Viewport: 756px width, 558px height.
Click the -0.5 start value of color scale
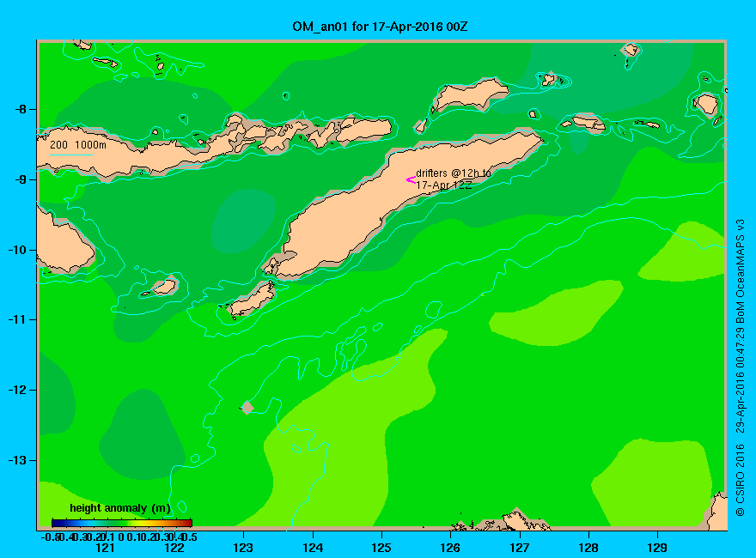pyautogui.click(x=49, y=537)
